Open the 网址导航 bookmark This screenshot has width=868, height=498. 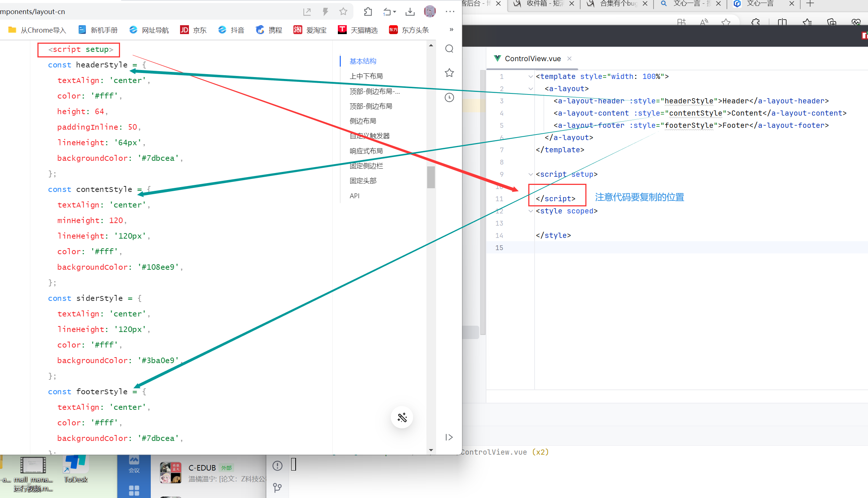click(149, 30)
